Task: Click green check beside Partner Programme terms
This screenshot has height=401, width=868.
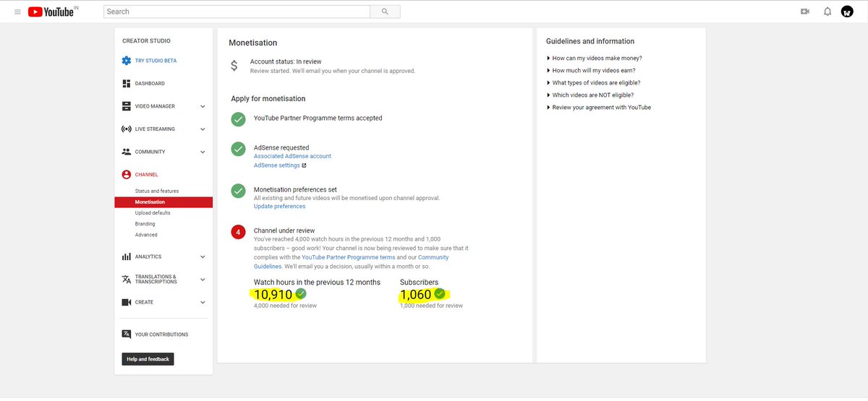Action: coord(238,119)
